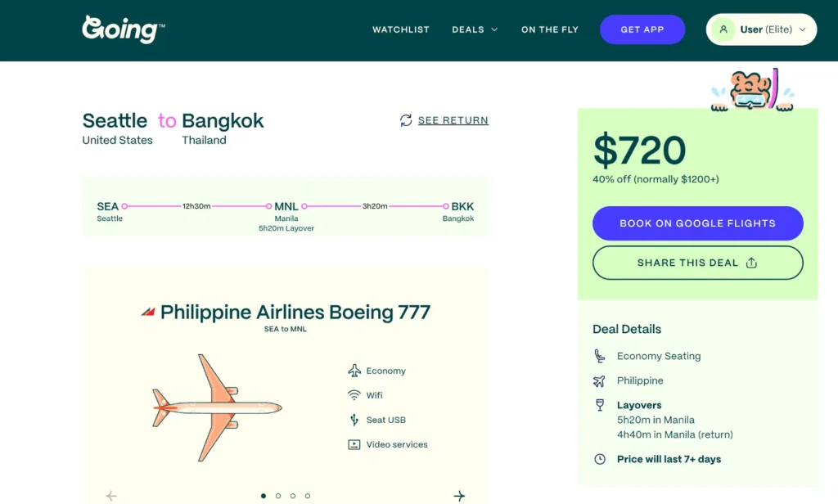The image size is (838, 504).
Task: Click the Economy airplane amenity icon
Action: pos(354,371)
